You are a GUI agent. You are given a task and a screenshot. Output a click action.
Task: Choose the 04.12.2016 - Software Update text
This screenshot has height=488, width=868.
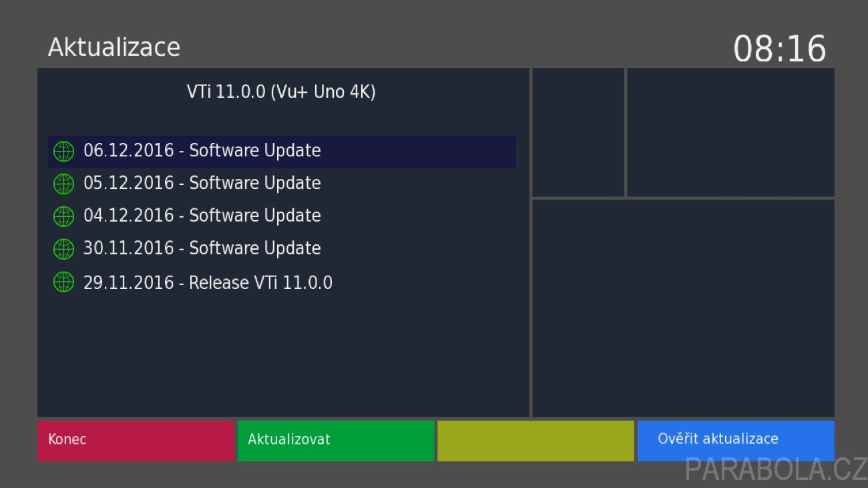coord(202,216)
